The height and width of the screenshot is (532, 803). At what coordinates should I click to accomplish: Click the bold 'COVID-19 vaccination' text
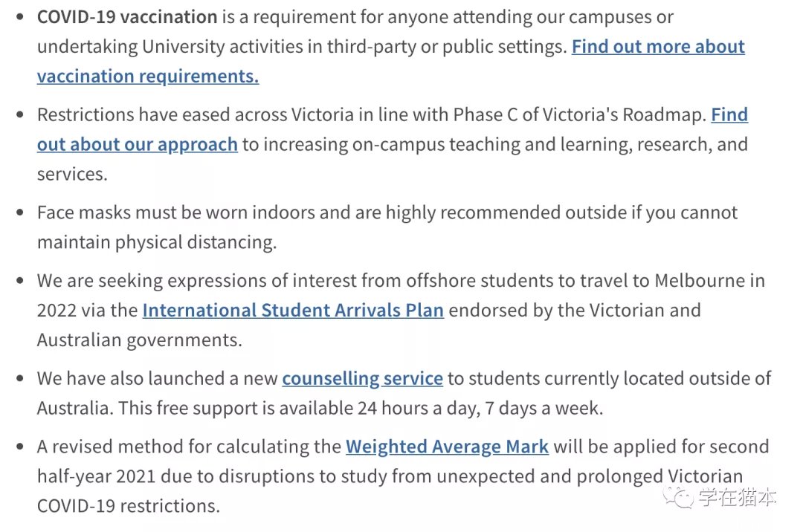tap(127, 17)
